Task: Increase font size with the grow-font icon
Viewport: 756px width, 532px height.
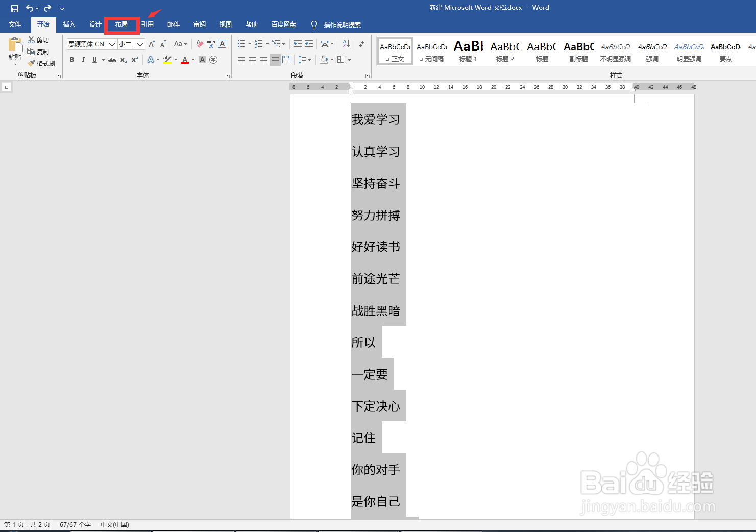Action: [x=152, y=44]
